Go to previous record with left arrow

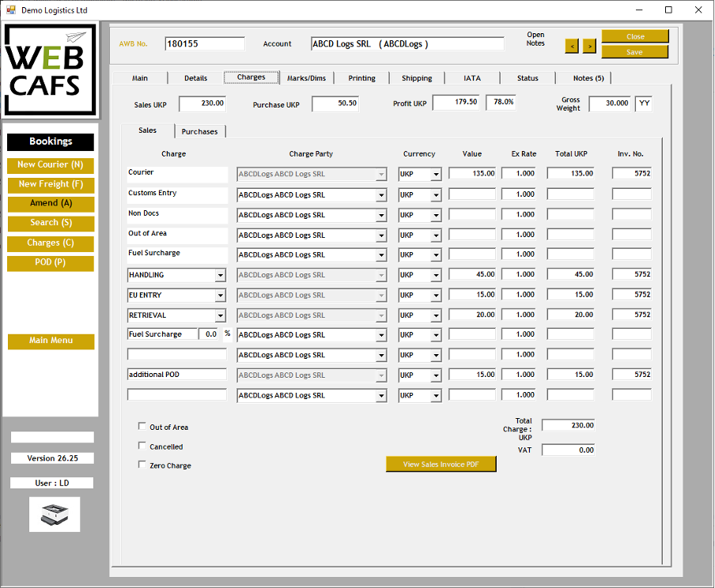tap(572, 46)
